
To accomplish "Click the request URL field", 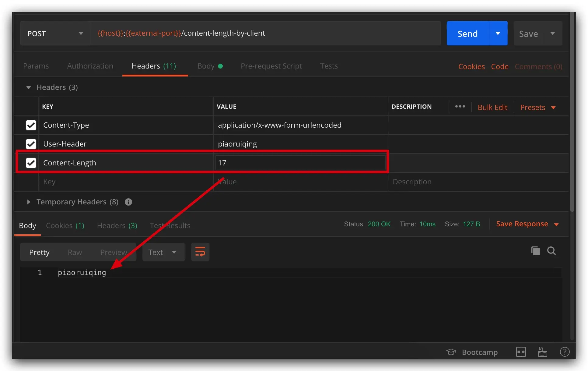I will click(x=265, y=34).
